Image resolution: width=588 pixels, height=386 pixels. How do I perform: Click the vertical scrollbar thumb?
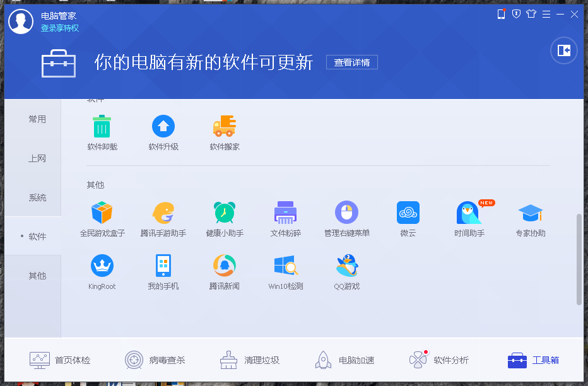pyautogui.click(x=579, y=259)
